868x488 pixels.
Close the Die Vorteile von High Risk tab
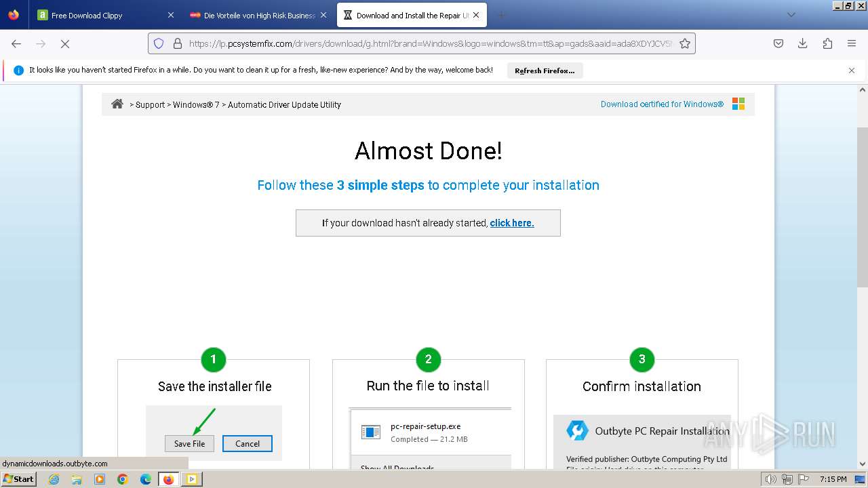[323, 15]
